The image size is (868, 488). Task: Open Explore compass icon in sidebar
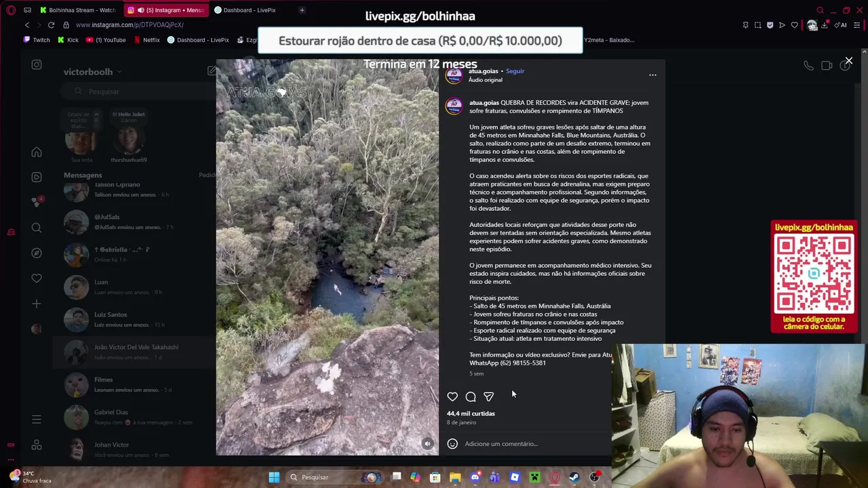click(37, 253)
